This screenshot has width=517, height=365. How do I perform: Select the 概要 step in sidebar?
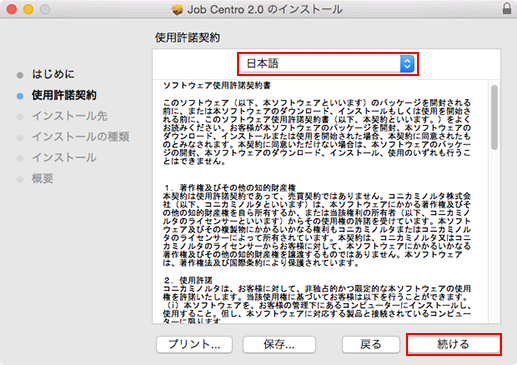[x=42, y=178]
